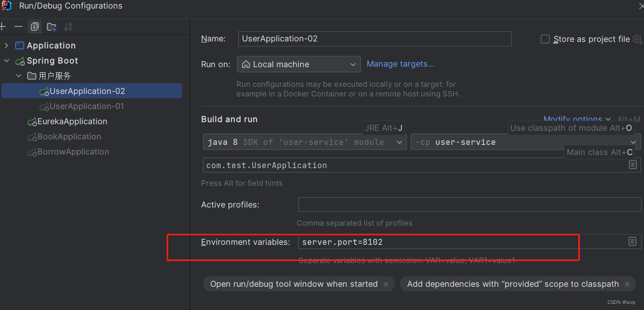This screenshot has width=644, height=310.
Task: Remove the Open run/debug tool window chip
Action: pos(386,284)
